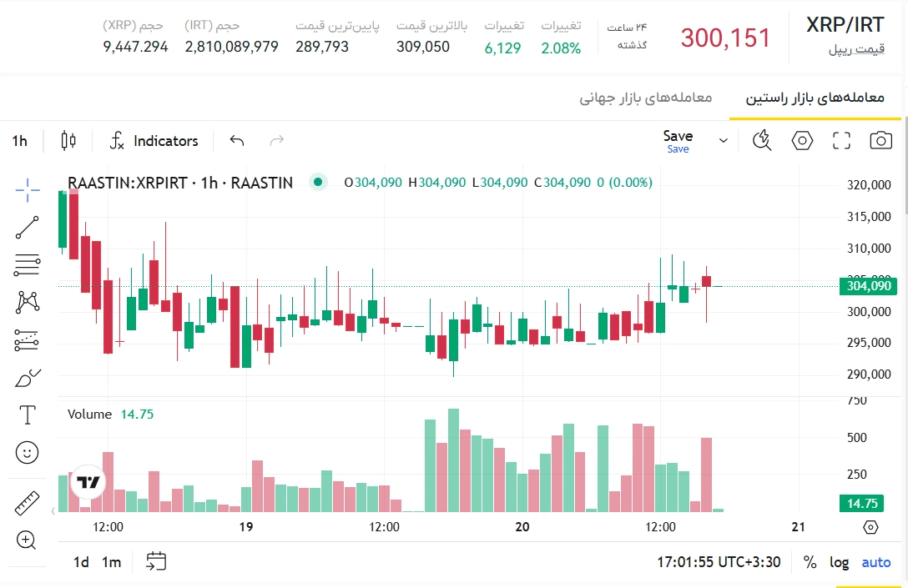Select the ruler measure tool
The image size is (908, 588).
pyautogui.click(x=28, y=503)
